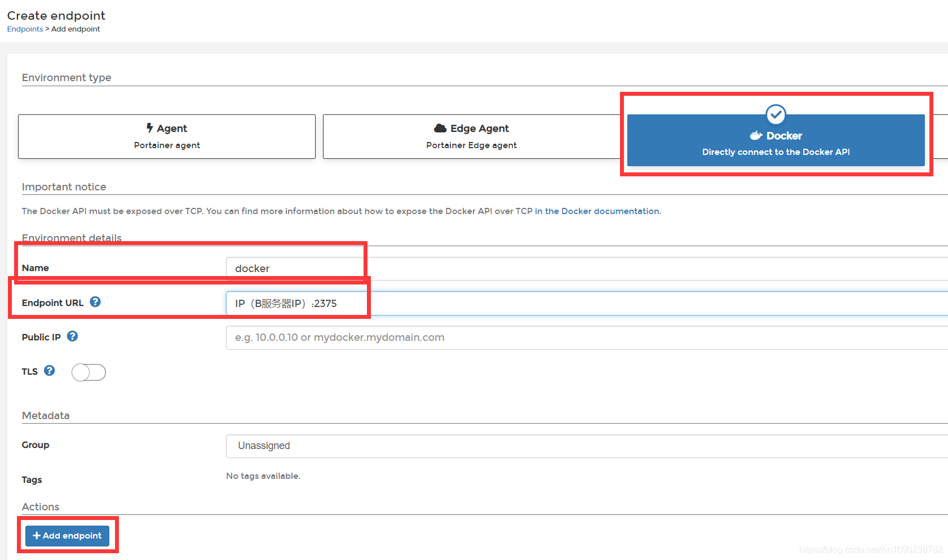The height and width of the screenshot is (560, 948).
Task: Click the 'Create endpoint' page title
Action: pyautogui.click(x=56, y=15)
